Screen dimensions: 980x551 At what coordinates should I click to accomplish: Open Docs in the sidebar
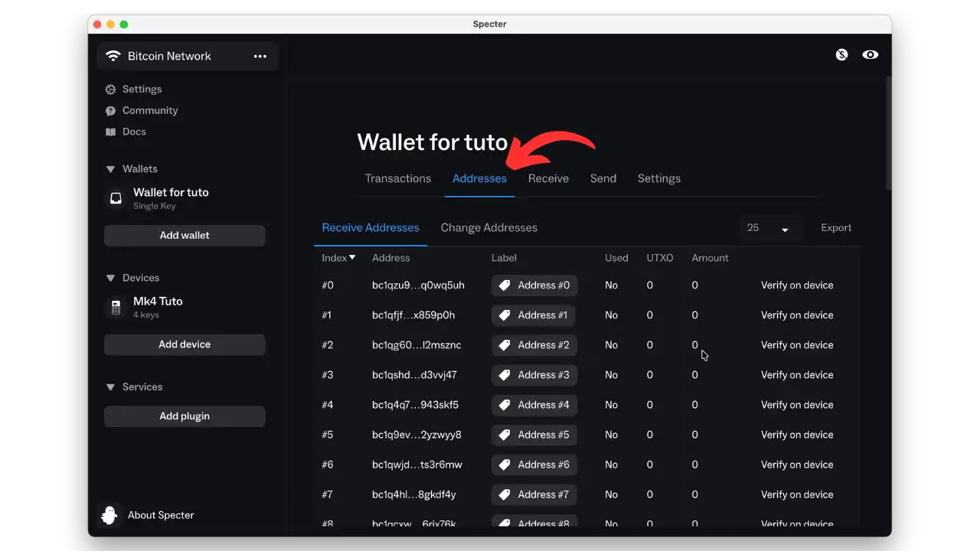134,132
